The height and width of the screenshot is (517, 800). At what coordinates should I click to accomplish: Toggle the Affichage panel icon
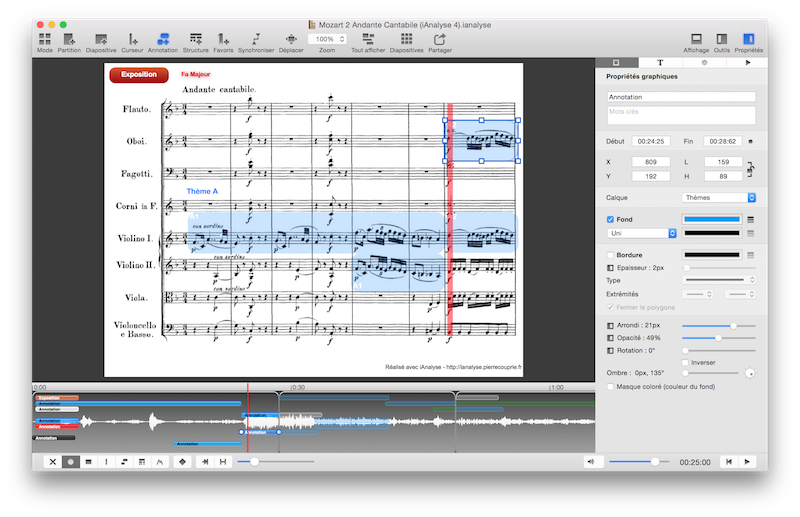click(x=696, y=39)
